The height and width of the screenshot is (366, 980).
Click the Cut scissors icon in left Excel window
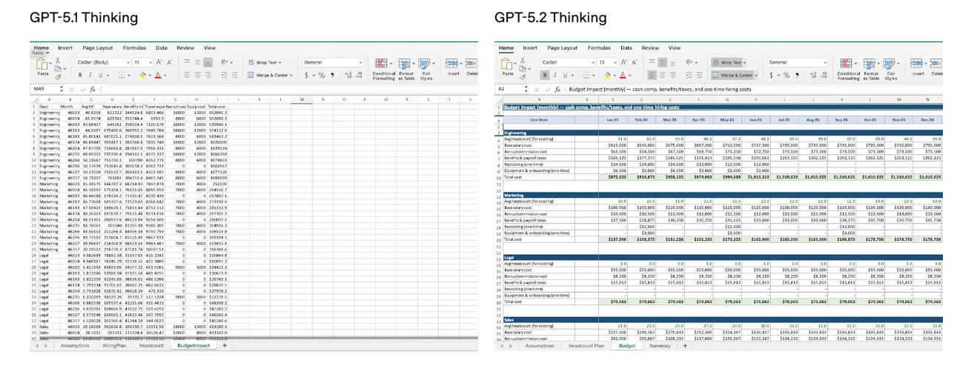pos(58,59)
